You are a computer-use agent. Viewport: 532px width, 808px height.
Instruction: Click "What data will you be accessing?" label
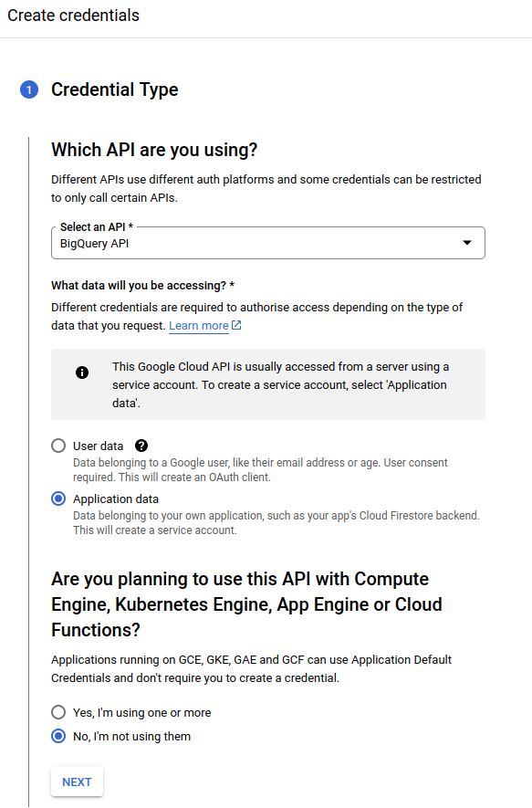point(142,286)
